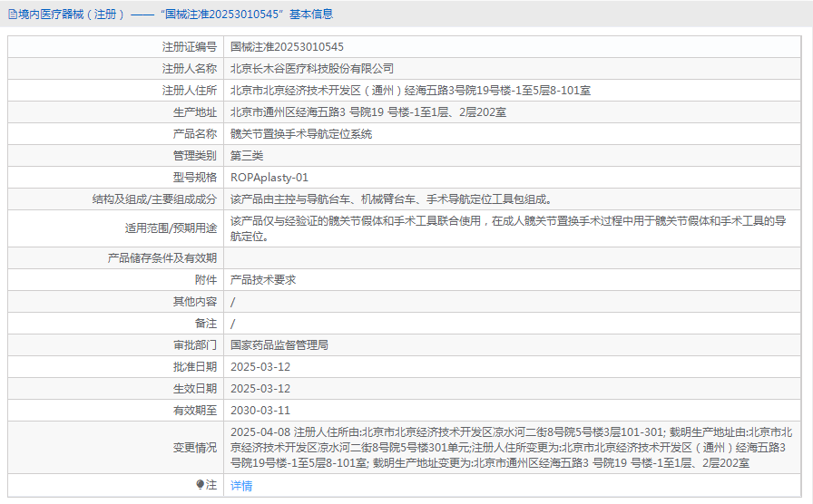Click the expiry date 2030-03-11

pos(260,411)
